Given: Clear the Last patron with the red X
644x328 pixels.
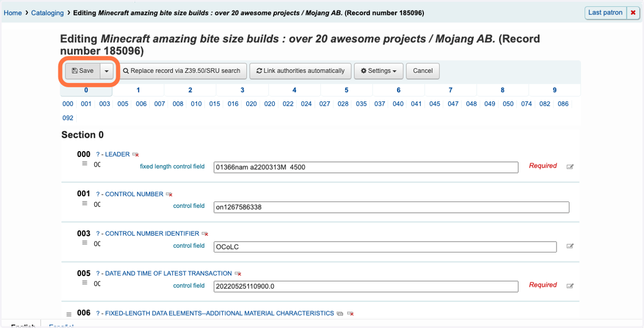Looking at the screenshot, I should (x=633, y=13).
